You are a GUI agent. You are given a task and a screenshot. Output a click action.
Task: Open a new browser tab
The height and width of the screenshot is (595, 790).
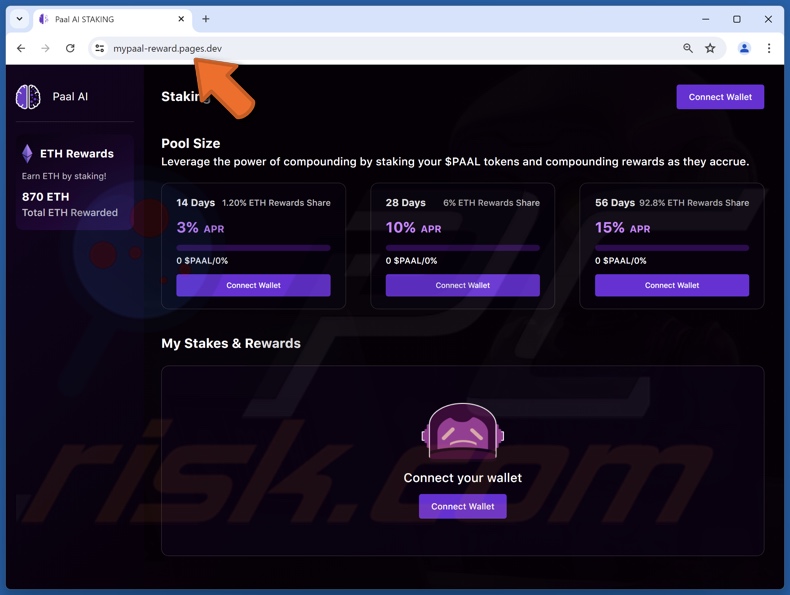[206, 19]
